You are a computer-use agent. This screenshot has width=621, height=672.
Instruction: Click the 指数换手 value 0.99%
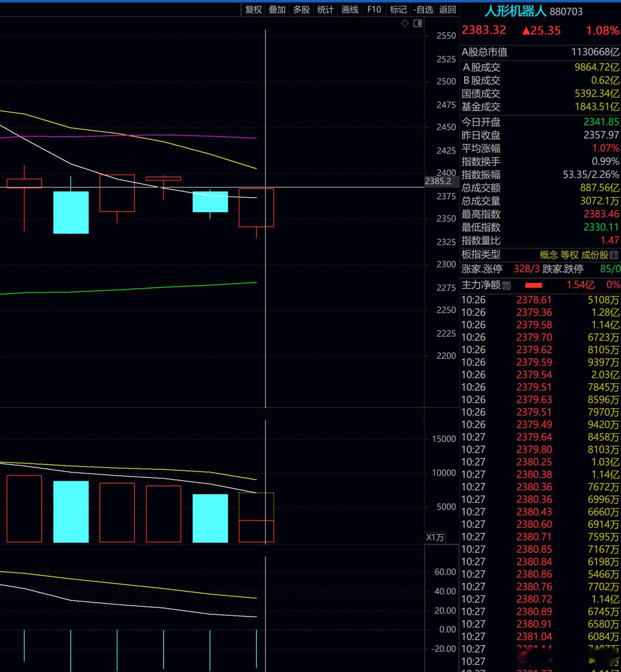tap(605, 162)
